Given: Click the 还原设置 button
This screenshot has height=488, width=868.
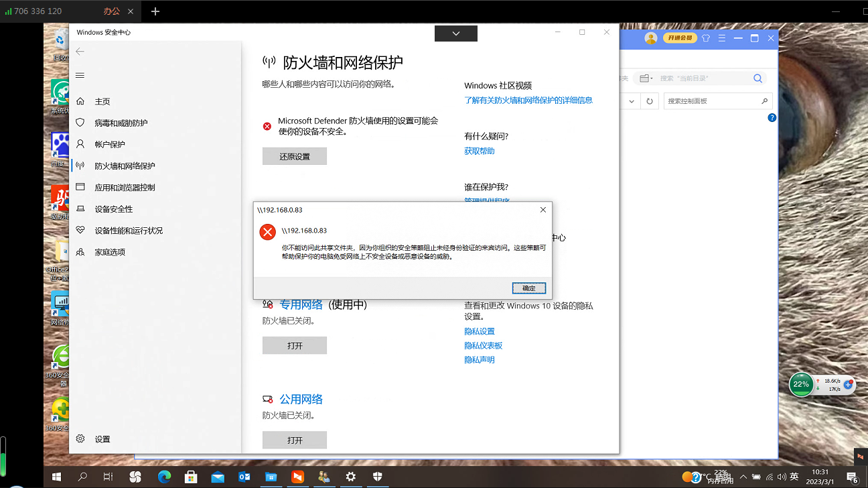Looking at the screenshot, I should [295, 156].
